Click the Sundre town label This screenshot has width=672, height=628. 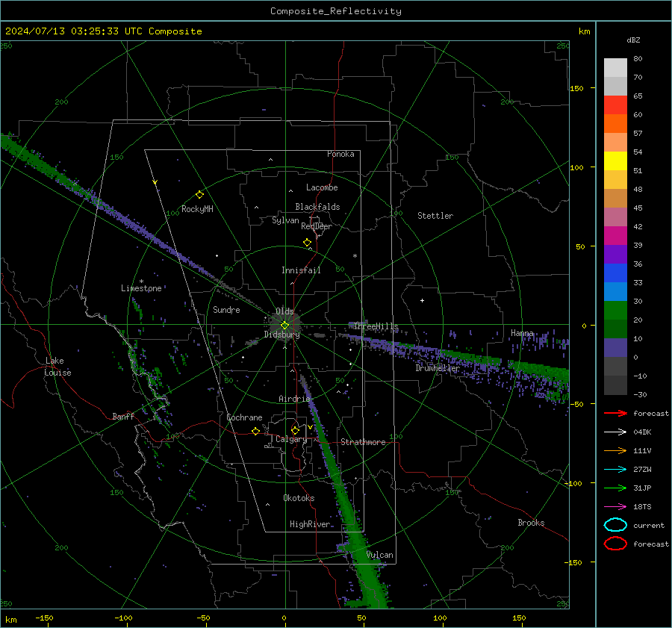point(226,309)
